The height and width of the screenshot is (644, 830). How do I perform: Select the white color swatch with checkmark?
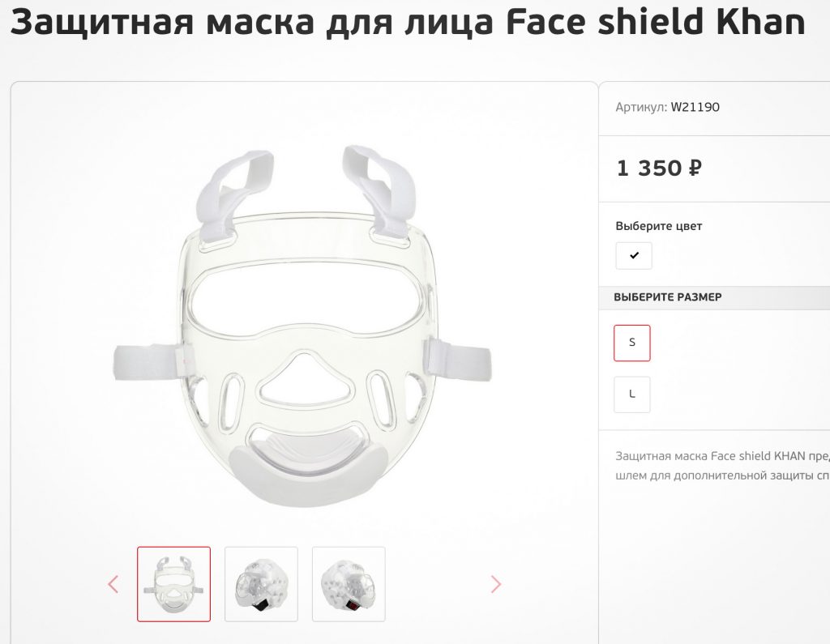[634, 256]
